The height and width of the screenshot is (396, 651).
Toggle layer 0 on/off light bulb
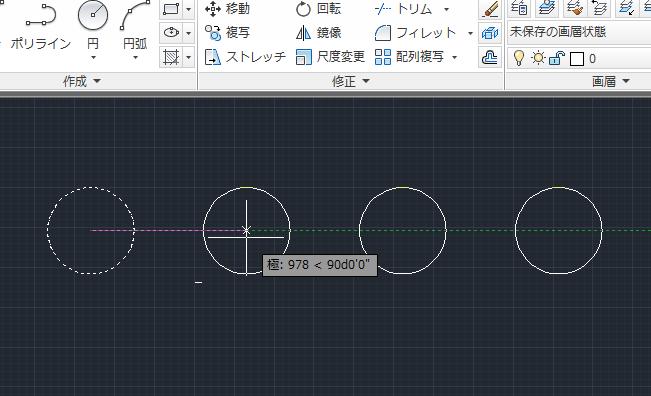pyautogui.click(x=519, y=58)
